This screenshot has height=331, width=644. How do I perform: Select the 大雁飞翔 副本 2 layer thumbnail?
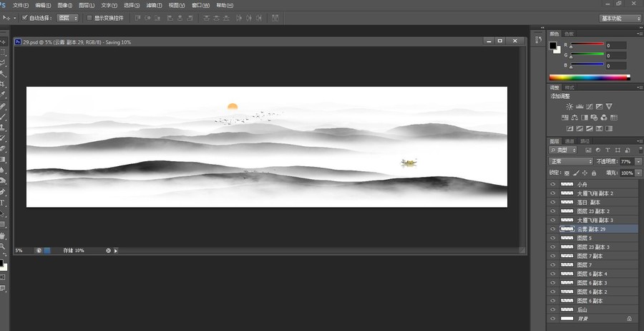(x=567, y=193)
